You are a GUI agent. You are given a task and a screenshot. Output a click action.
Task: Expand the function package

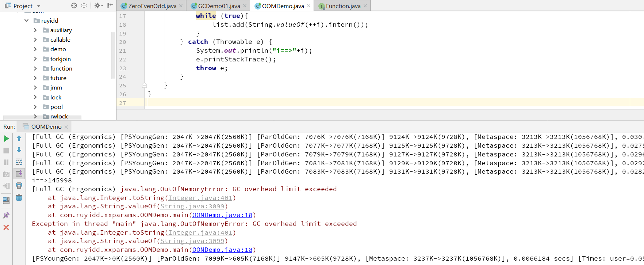[x=35, y=68]
